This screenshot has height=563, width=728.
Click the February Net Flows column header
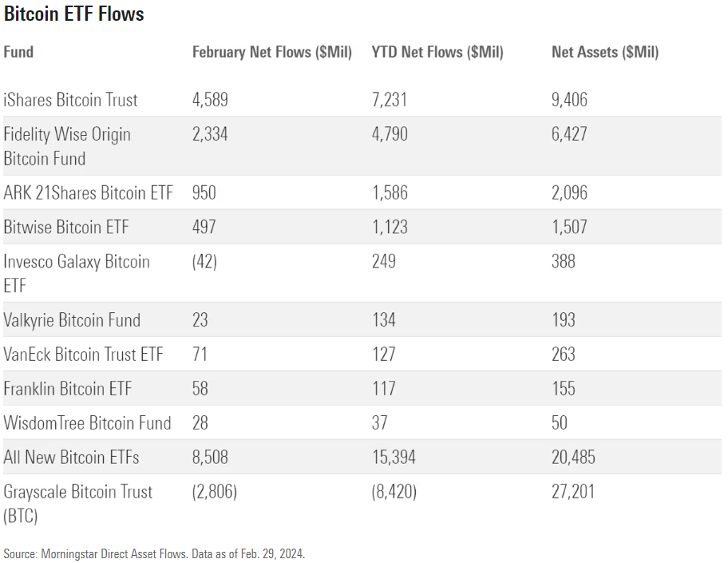271,53
